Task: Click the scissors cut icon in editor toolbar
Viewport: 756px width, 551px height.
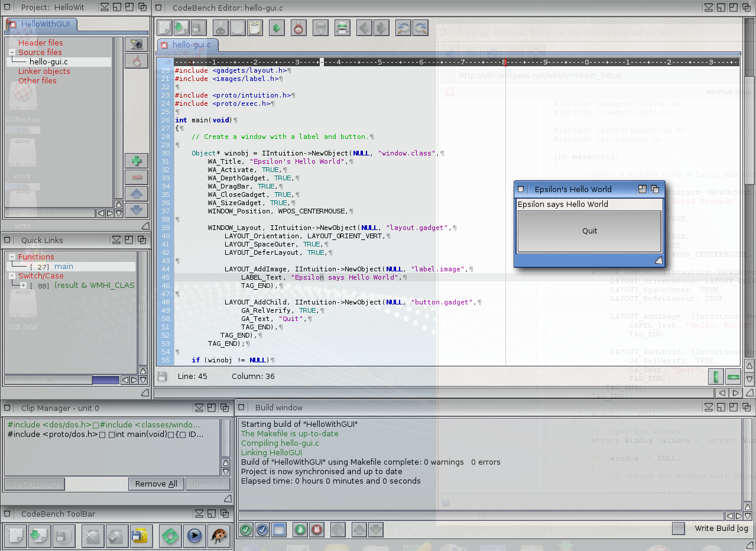Action: point(220,28)
